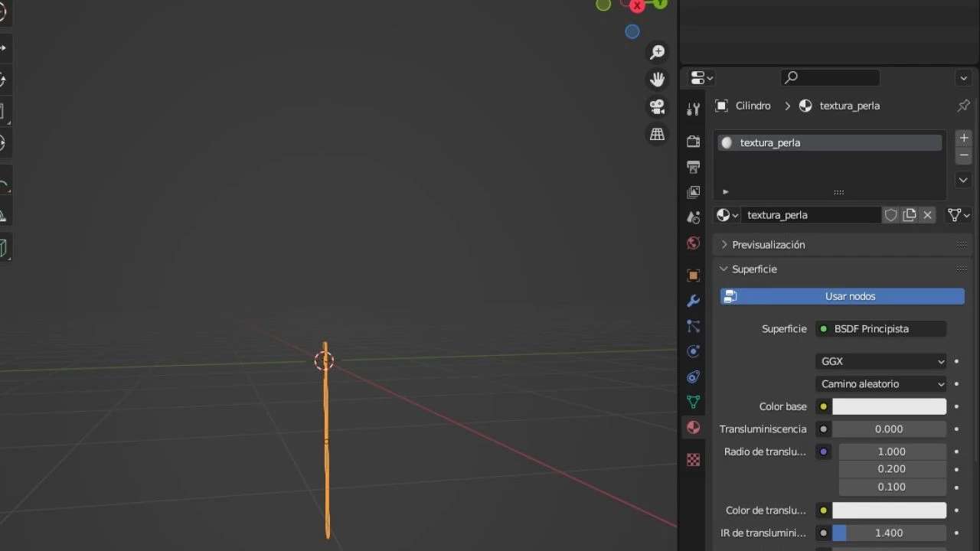Expand the Previsualización panel
Image resolution: width=980 pixels, height=551 pixels.
pos(768,245)
